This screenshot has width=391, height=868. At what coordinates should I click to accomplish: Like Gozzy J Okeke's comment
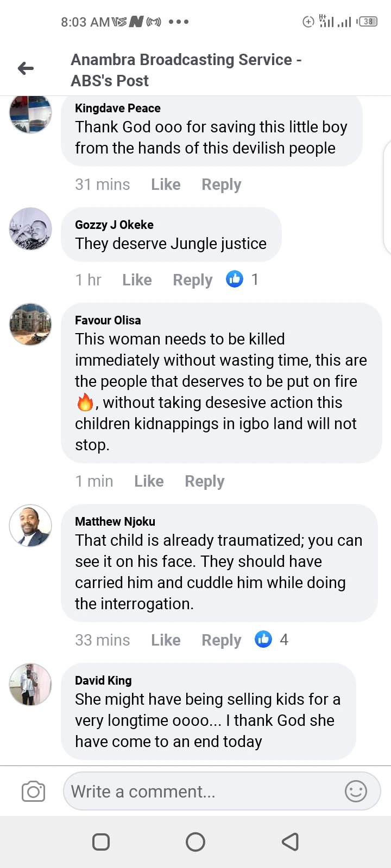tap(137, 280)
